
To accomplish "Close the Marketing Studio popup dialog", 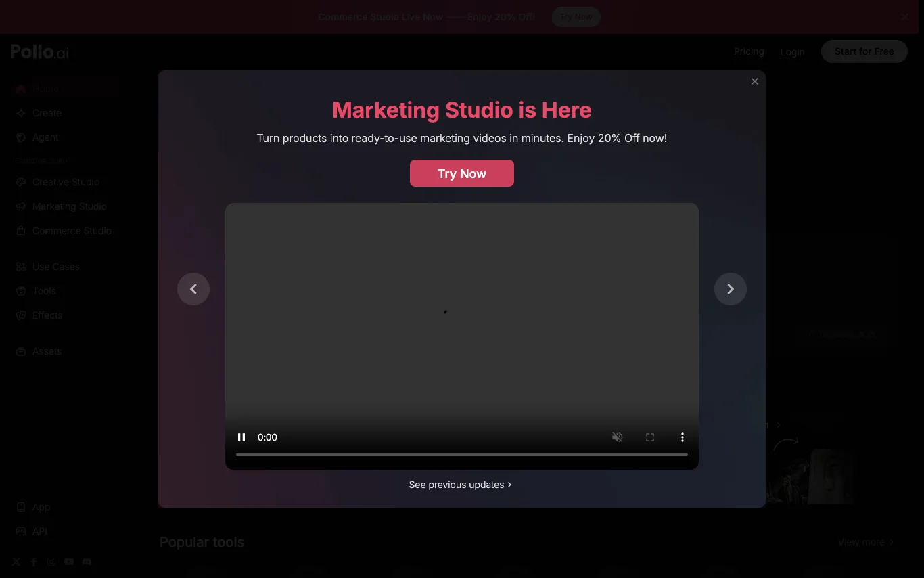I will (x=755, y=81).
